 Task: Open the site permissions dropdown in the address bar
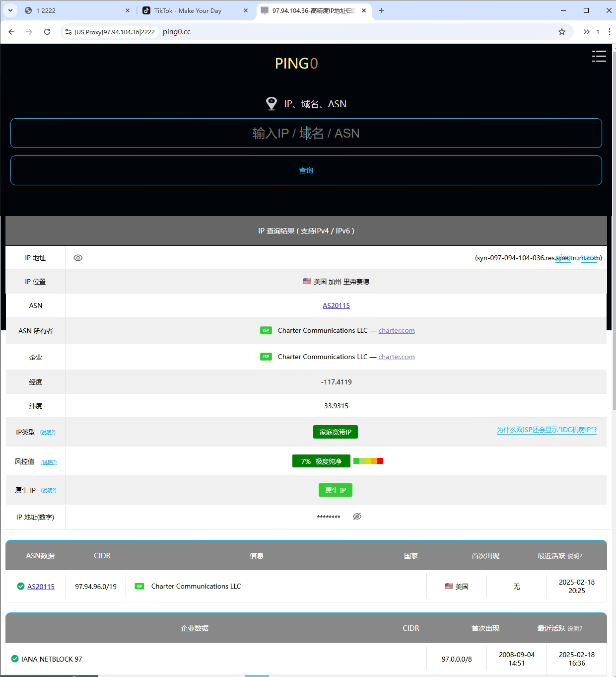click(68, 31)
